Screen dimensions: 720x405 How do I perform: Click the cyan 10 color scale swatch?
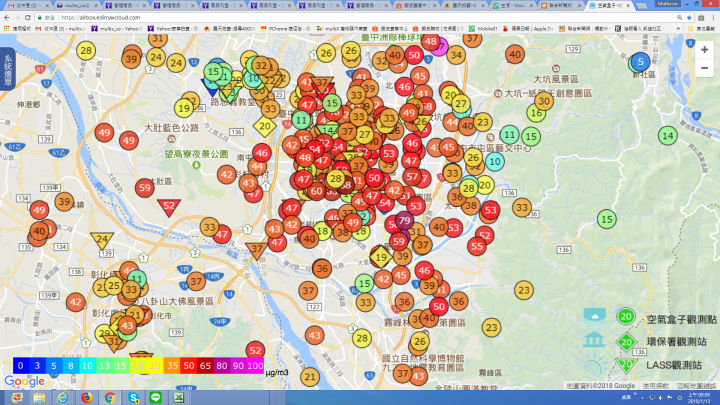coord(87,366)
